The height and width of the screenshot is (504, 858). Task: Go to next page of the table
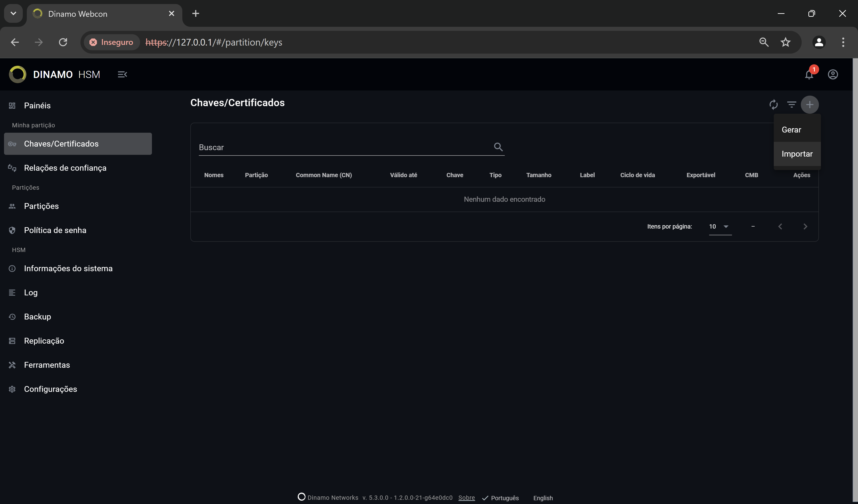click(x=805, y=227)
